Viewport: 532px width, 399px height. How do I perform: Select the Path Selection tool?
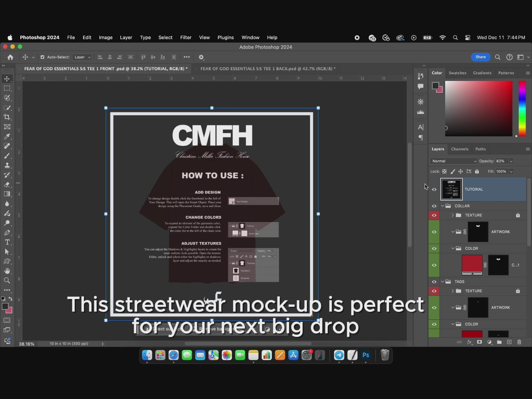(7, 252)
